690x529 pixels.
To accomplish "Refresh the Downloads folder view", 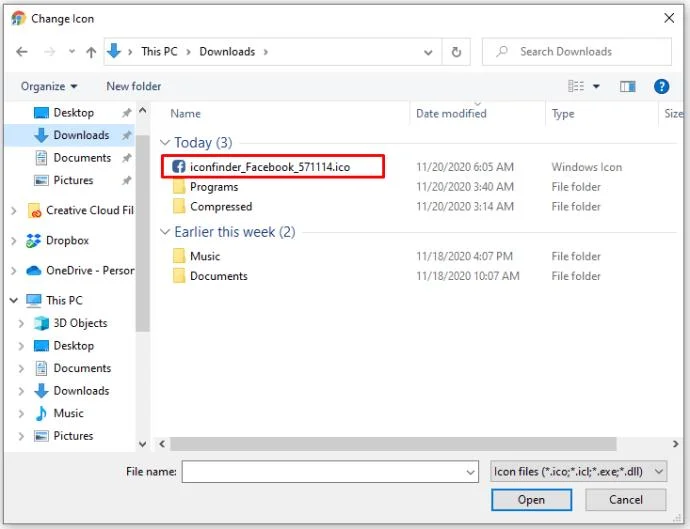I will coord(456,52).
